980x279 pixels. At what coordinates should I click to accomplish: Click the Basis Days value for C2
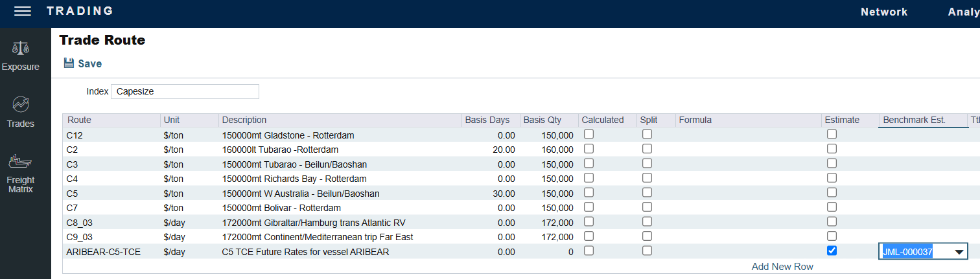(x=502, y=150)
